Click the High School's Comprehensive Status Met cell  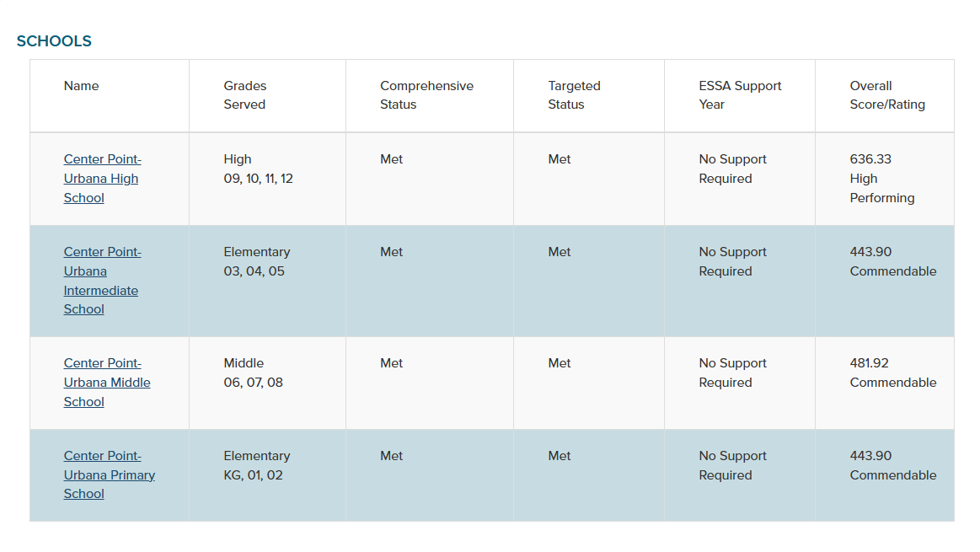[x=391, y=160]
